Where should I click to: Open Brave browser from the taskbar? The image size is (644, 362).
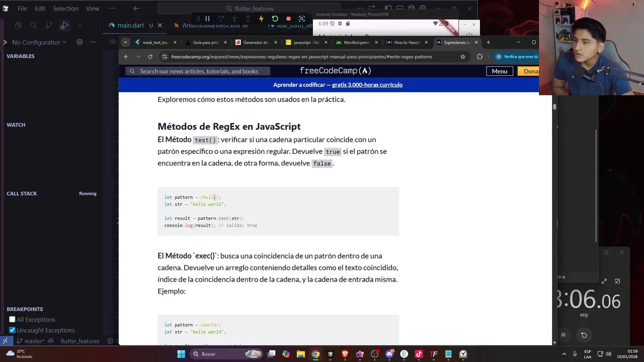coord(345,354)
